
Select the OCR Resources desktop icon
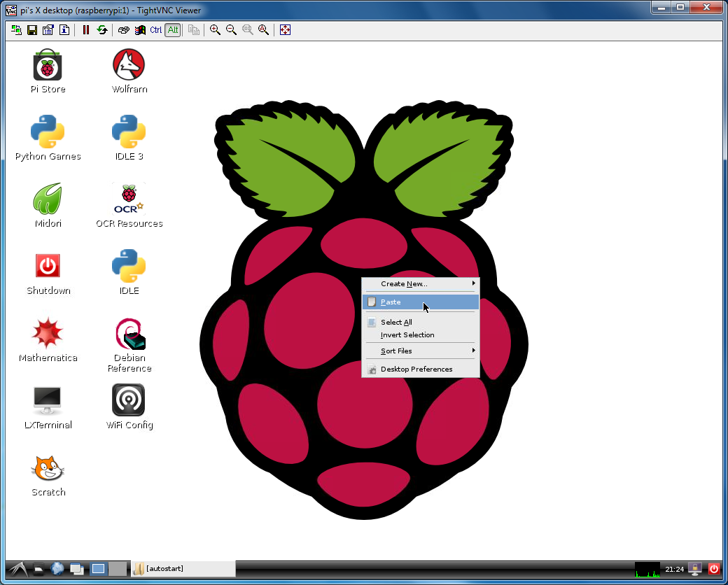(129, 205)
